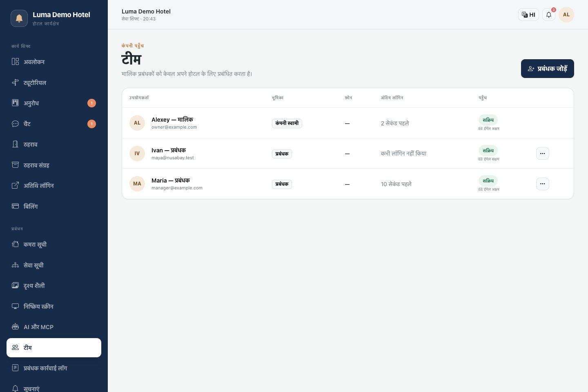Click the चैट speech bubble icon
Viewport: 588px width, 392px height.
15,124
